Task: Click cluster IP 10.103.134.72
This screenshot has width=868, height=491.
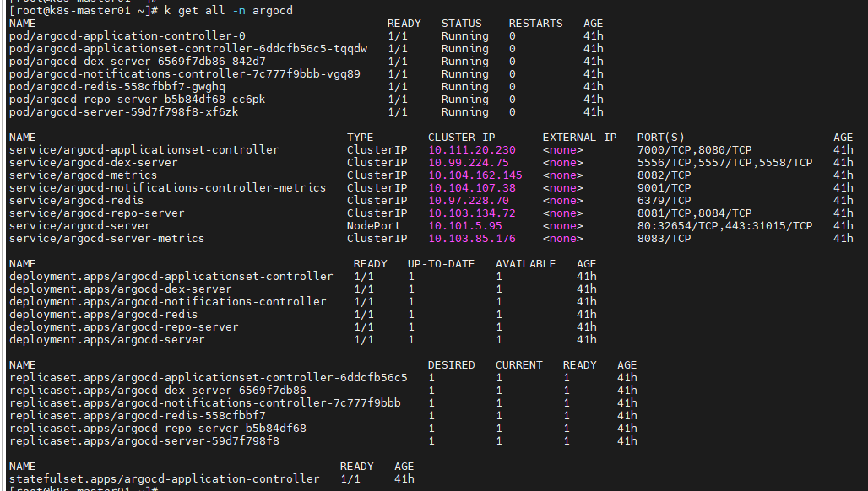Action: (x=472, y=213)
